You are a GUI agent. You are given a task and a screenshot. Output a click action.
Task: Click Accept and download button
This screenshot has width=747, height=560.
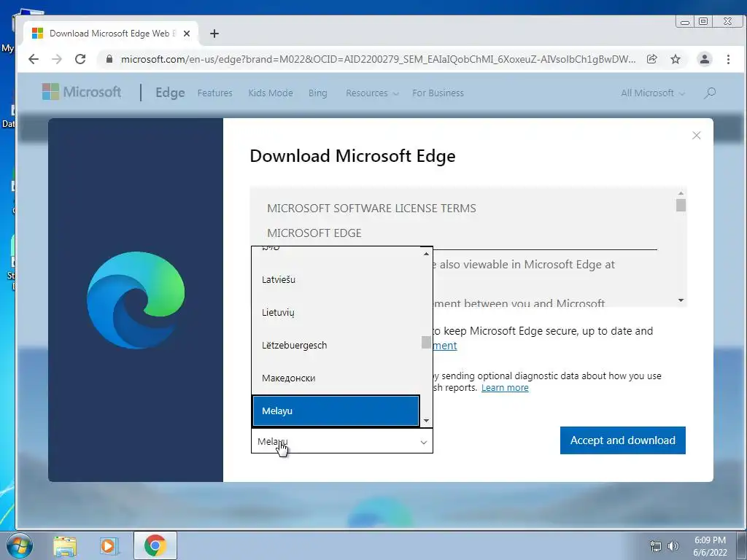(x=623, y=440)
